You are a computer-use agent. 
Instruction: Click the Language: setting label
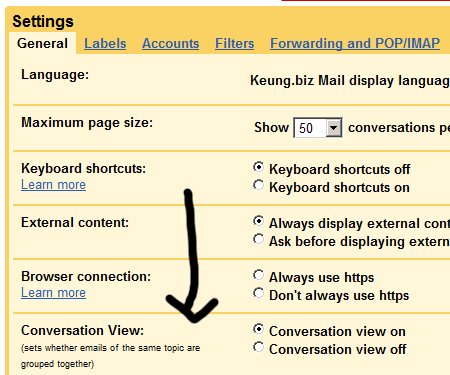(x=55, y=74)
